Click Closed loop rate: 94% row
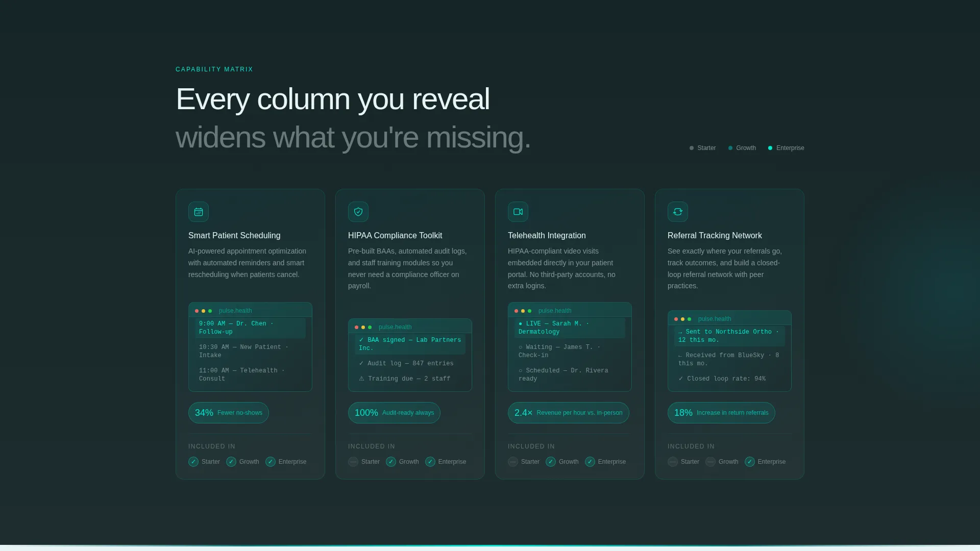980x551 pixels. 730,379
